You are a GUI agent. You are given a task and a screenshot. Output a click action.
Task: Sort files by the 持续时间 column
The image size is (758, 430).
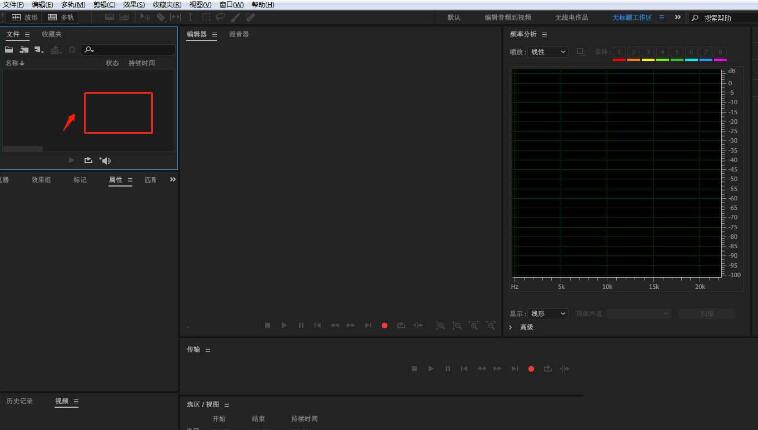coord(142,63)
